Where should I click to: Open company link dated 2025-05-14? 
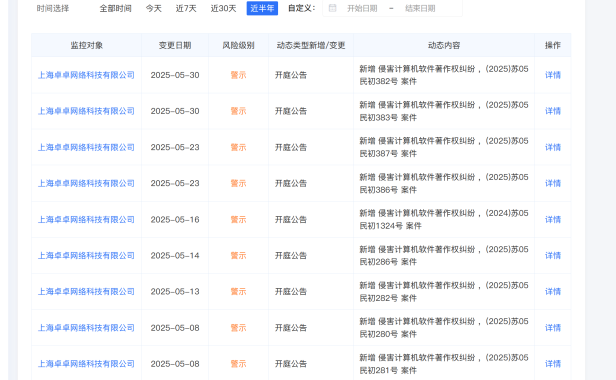86,256
